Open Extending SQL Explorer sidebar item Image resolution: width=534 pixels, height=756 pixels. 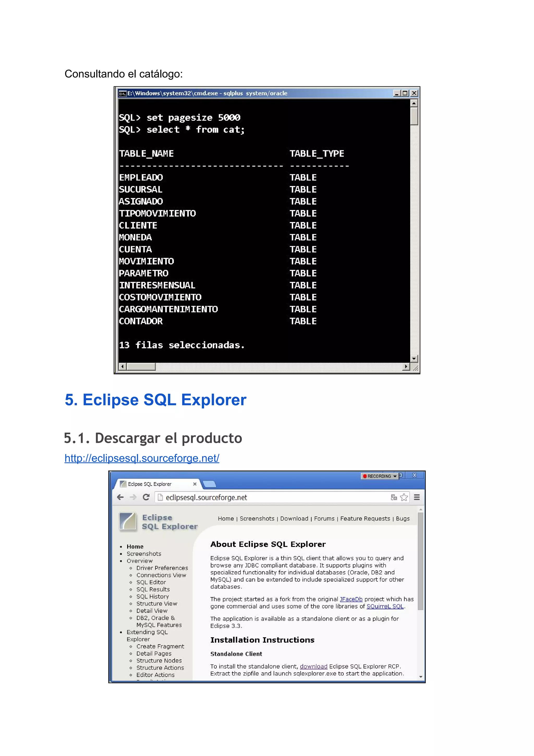point(147,635)
